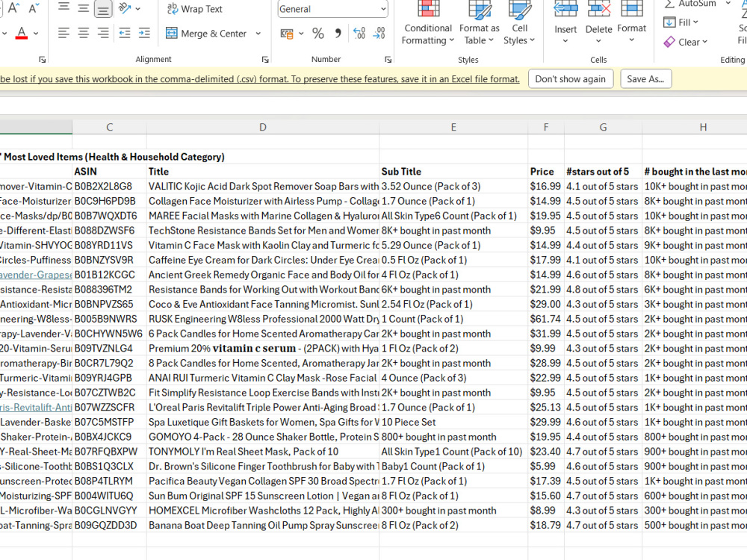The width and height of the screenshot is (747, 560).
Task: Select the Price header cell
Action: (x=546, y=172)
